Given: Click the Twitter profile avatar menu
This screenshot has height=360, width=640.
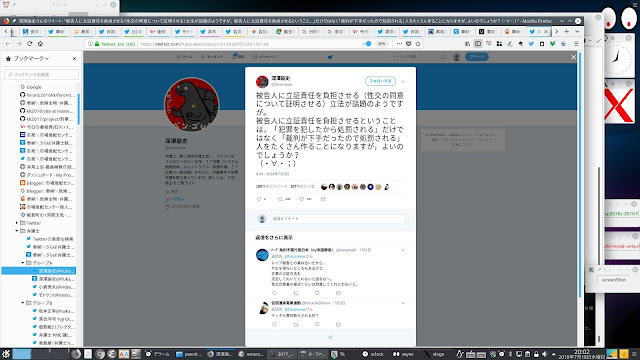Looking at the screenshot, I should pyautogui.click(x=457, y=57).
